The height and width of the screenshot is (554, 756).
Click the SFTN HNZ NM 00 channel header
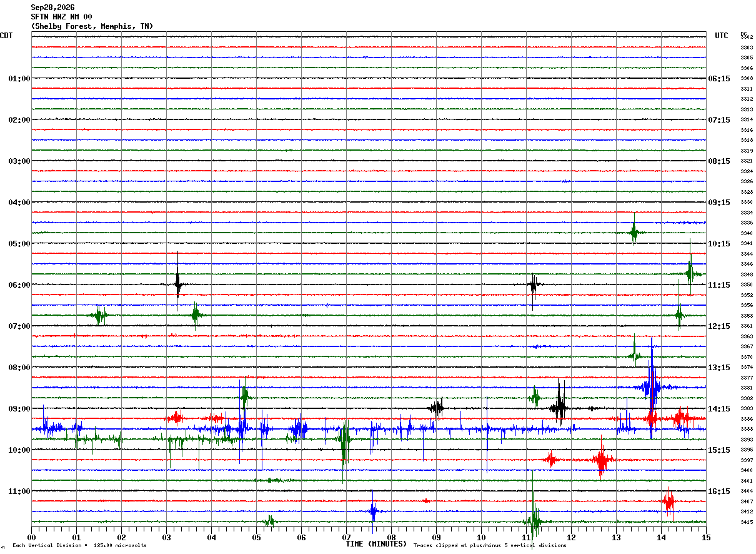[61, 17]
